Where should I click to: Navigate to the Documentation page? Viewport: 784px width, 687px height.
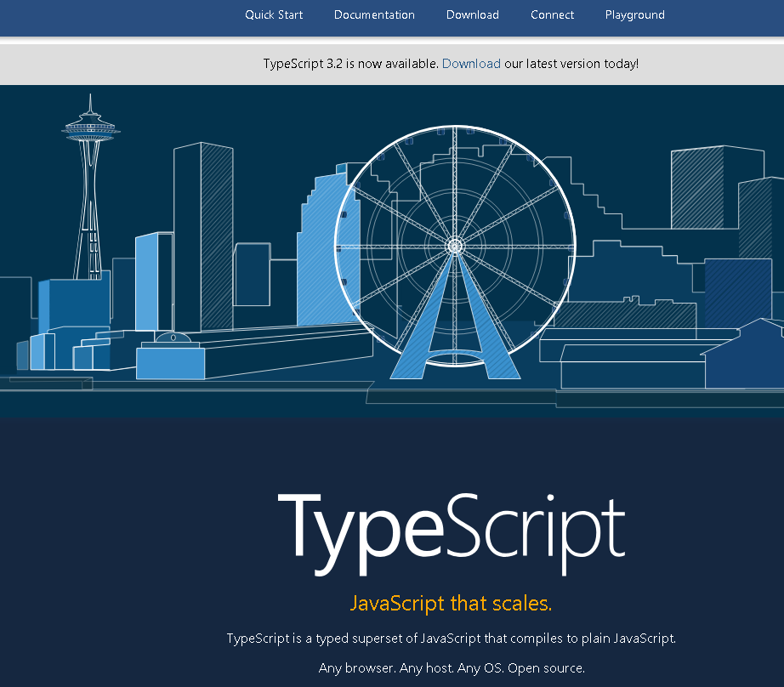point(374,14)
